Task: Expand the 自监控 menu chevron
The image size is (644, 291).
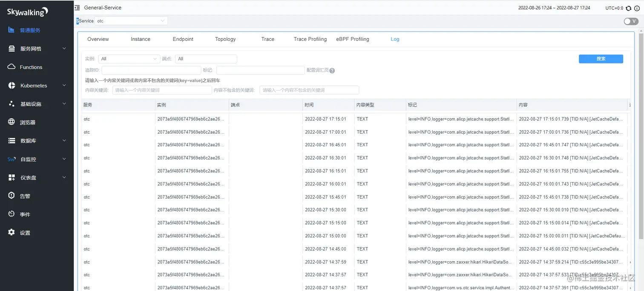Action: click(x=64, y=159)
